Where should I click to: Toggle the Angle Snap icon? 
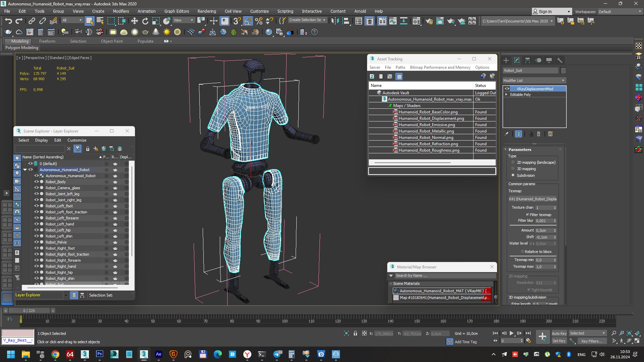point(248,21)
